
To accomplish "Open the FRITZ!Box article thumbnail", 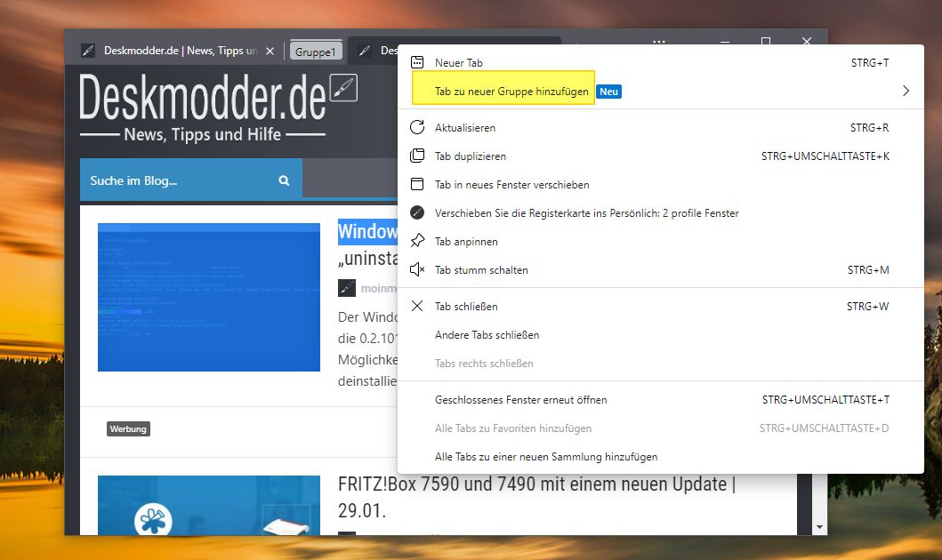I will pyautogui.click(x=209, y=505).
